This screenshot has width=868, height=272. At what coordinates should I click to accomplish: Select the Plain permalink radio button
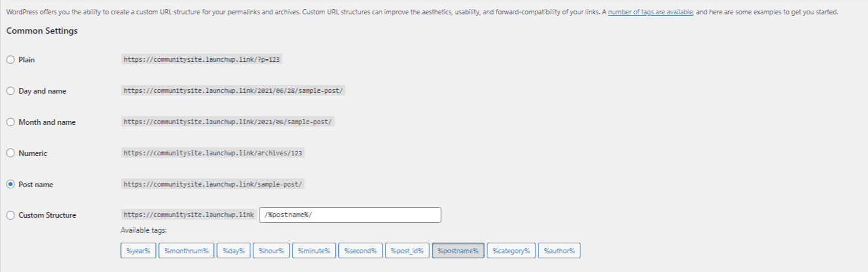pos(10,60)
